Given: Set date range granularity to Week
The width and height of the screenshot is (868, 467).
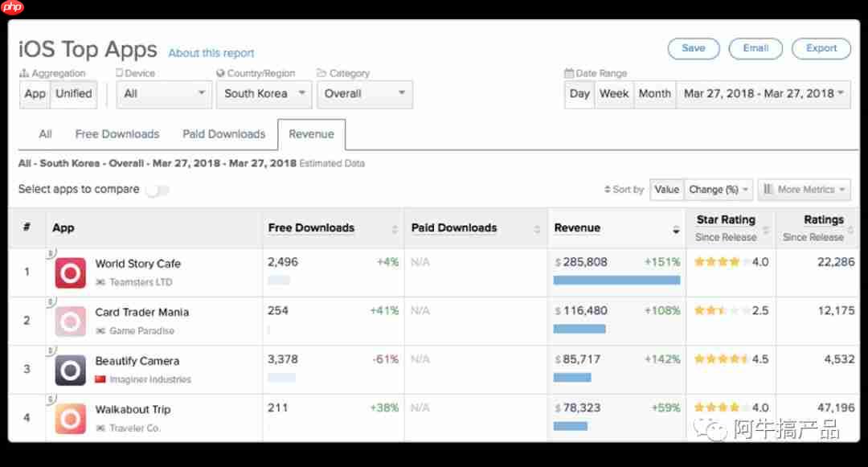Looking at the screenshot, I should 613,94.
